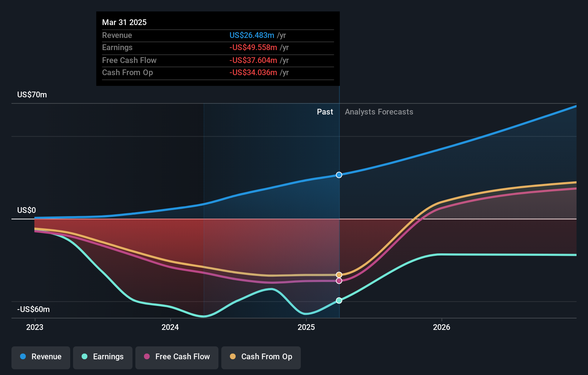Switch to the Past section of chart
Image resolution: width=588 pixels, height=375 pixels.
coord(324,112)
